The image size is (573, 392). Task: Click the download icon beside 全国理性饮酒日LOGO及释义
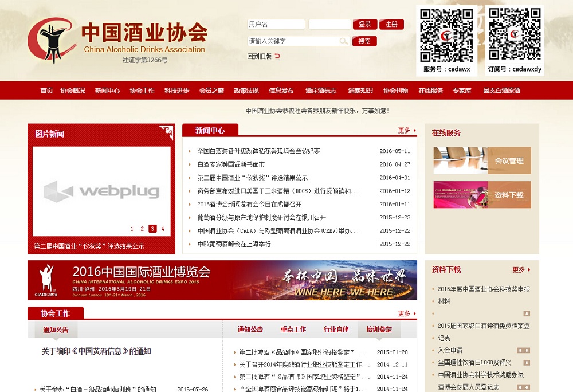point(527,363)
